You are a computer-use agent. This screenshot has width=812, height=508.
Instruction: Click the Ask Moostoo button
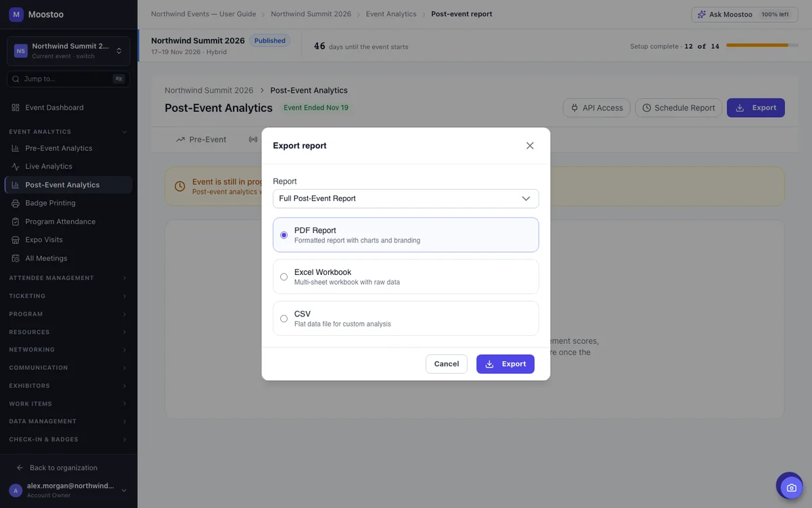click(744, 14)
